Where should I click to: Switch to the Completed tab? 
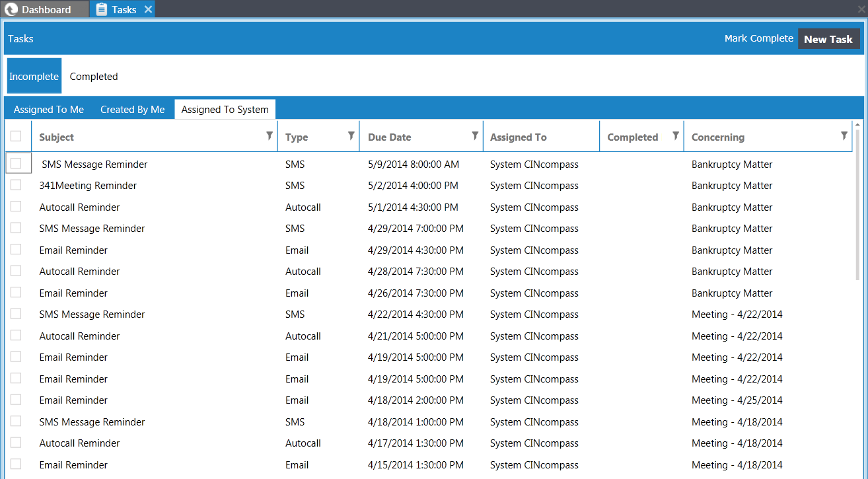[x=93, y=76]
